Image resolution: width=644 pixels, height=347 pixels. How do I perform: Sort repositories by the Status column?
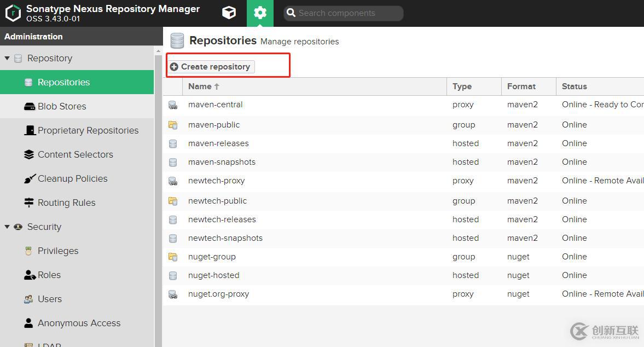pyautogui.click(x=600, y=86)
